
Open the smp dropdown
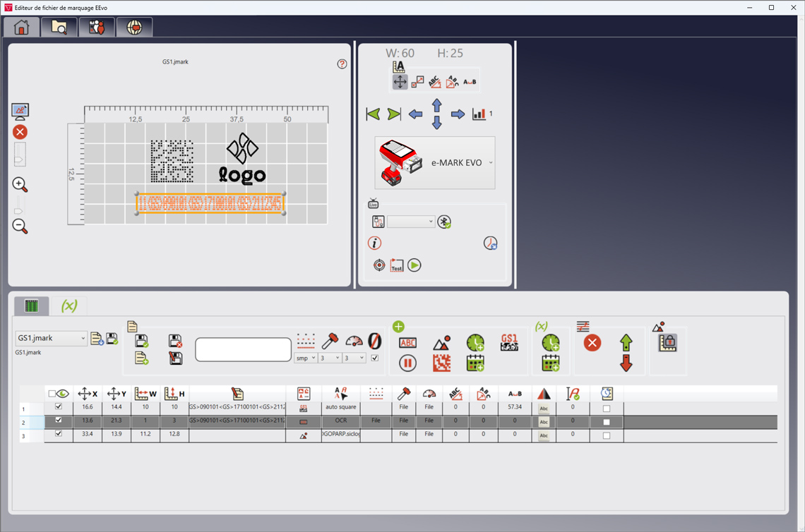(x=305, y=358)
